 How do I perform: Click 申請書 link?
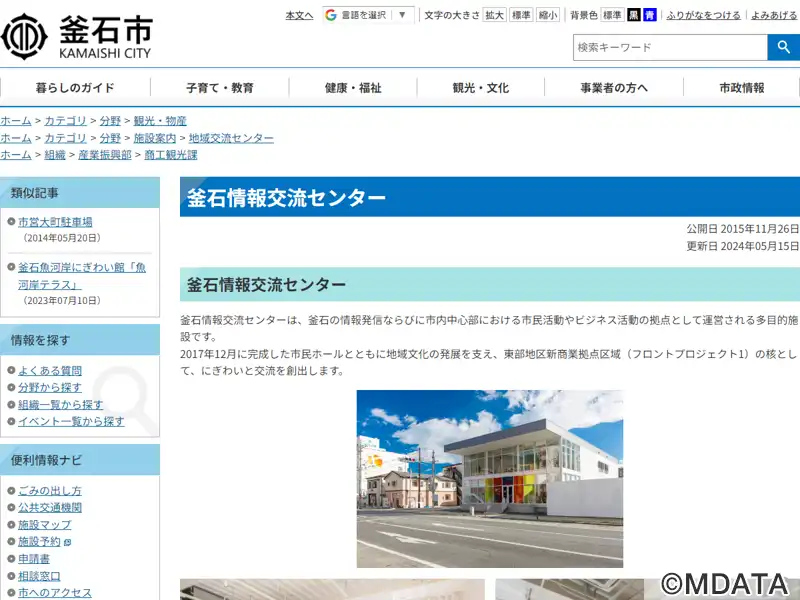(x=34, y=559)
